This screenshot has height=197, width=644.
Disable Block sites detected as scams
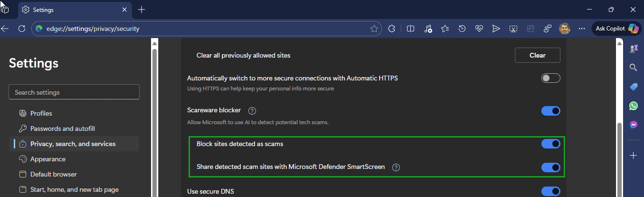click(x=550, y=144)
